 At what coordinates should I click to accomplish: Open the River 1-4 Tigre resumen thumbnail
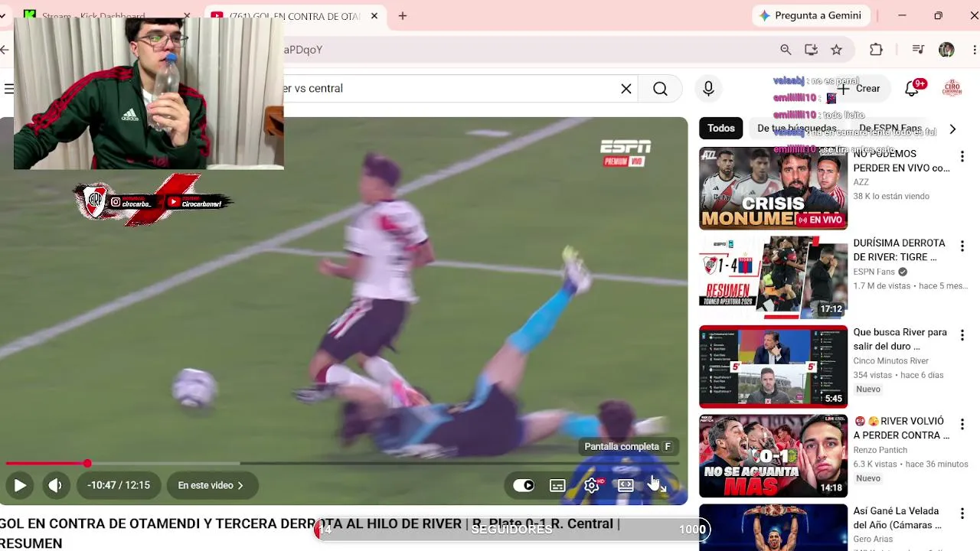point(773,277)
